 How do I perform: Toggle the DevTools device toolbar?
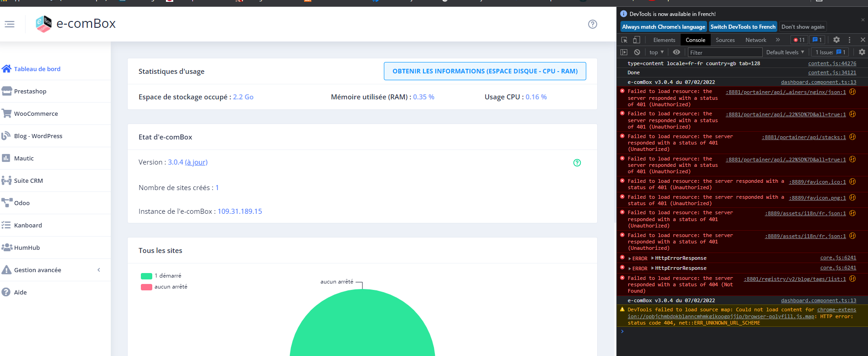point(636,40)
